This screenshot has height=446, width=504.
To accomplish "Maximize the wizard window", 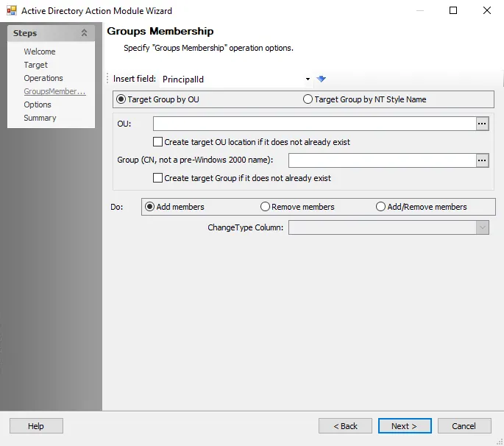I will (x=453, y=10).
